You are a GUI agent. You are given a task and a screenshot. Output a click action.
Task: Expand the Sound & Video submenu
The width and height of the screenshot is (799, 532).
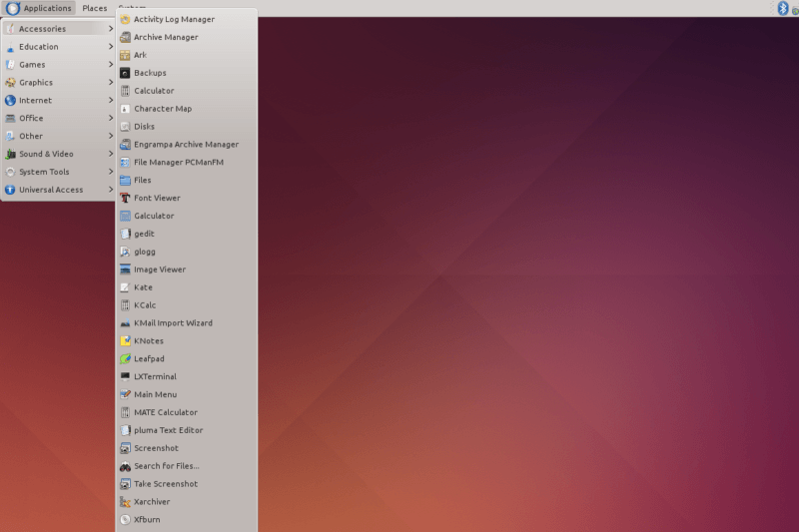coord(58,154)
